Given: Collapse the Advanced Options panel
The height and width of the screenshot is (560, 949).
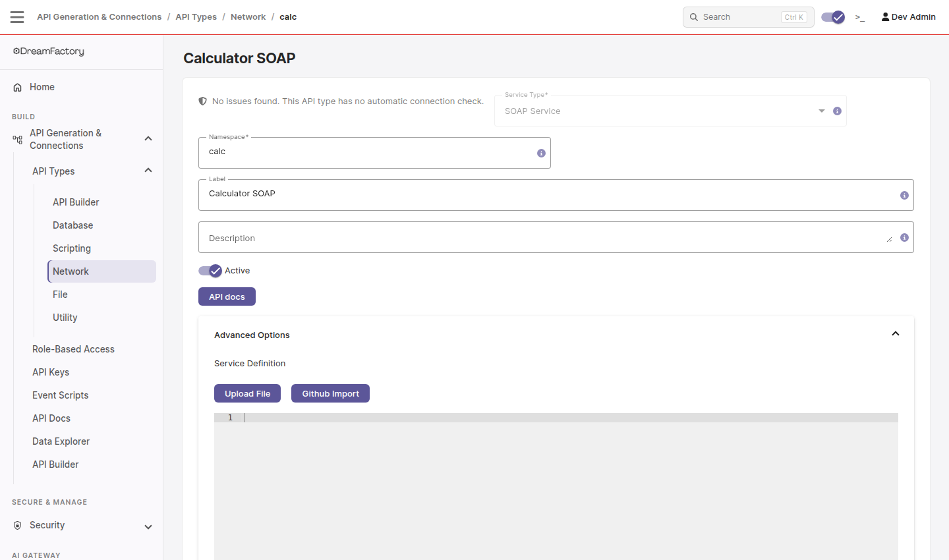Looking at the screenshot, I should 896,333.
